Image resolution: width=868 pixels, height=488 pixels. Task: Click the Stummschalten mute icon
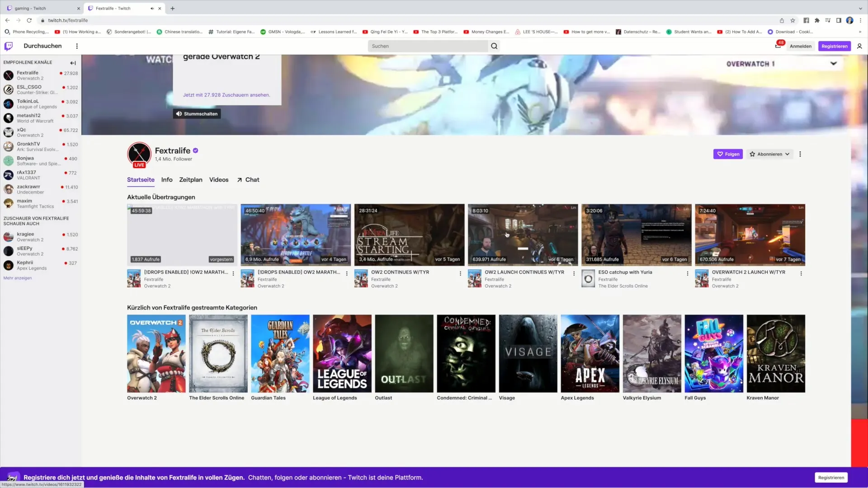tap(179, 114)
